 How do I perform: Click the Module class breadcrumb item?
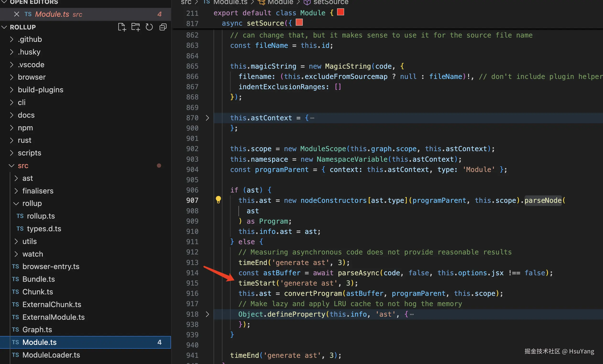click(x=280, y=2)
